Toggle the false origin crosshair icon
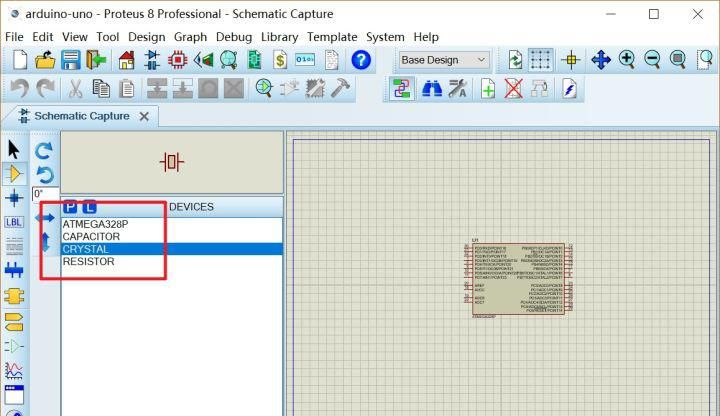The width and height of the screenshot is (720, 416). pyautogui.click(x=571, y=60)
